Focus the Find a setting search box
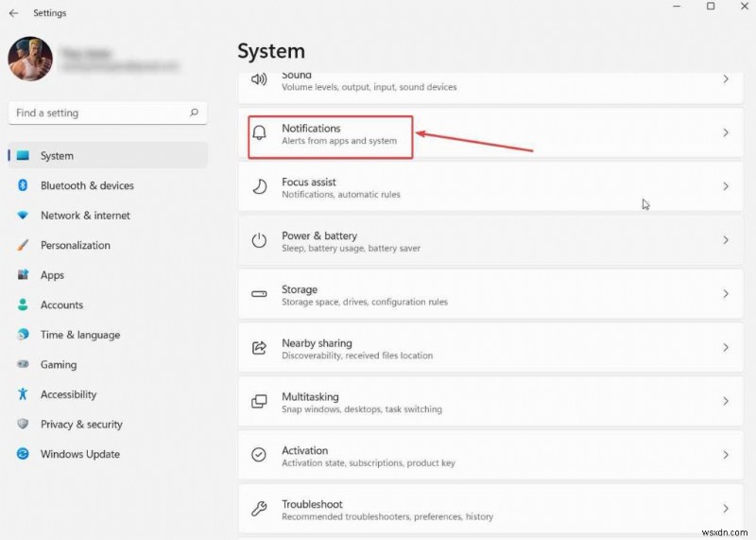 [108, 113]
